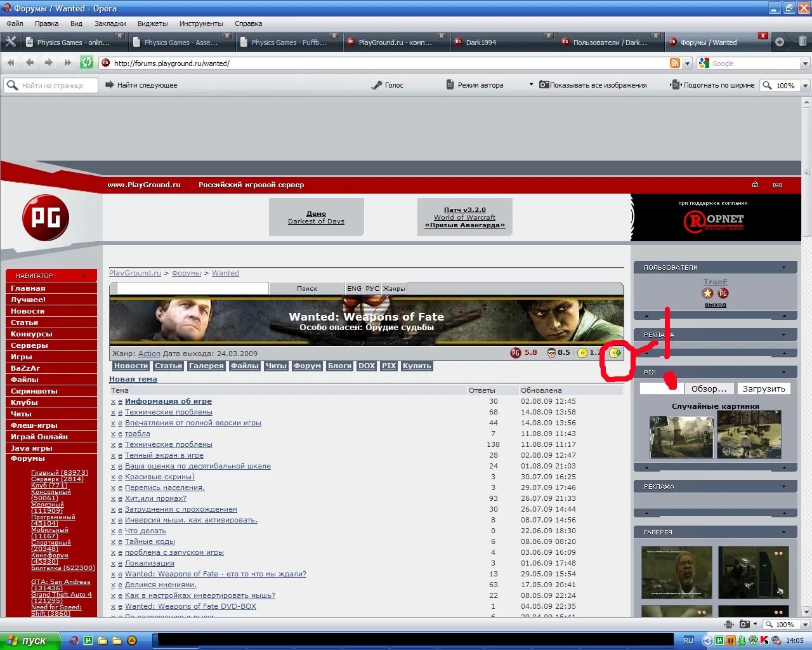Open the tools panel icon left of tabs
Screen dimensions: 812x650
coord(10,42)
